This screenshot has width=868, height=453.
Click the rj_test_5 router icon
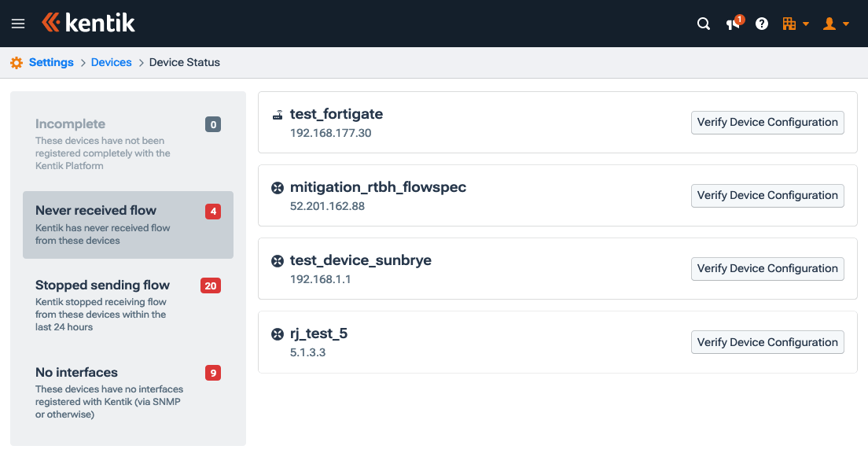(278, 334)
